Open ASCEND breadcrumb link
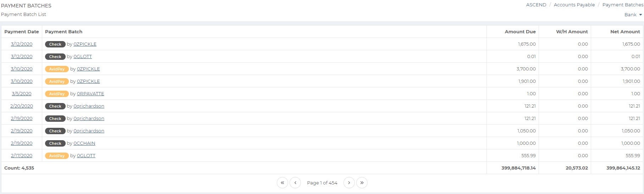The width and height of the screenshot is (644, 194). point(536,5)
